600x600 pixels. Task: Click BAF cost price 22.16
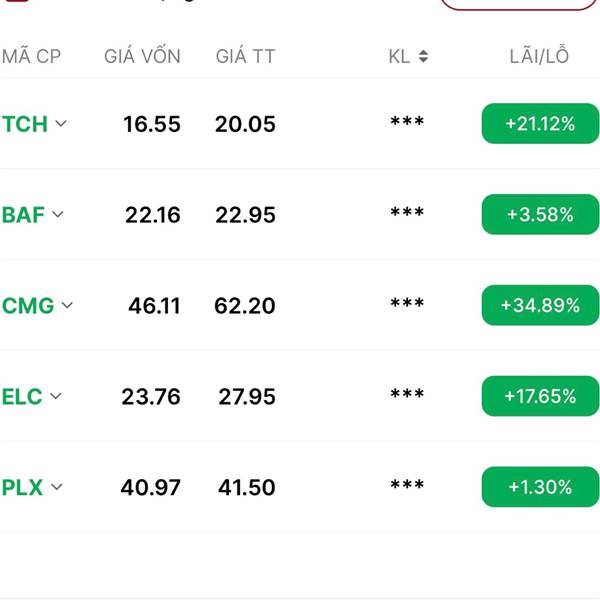tap(152, 215)
